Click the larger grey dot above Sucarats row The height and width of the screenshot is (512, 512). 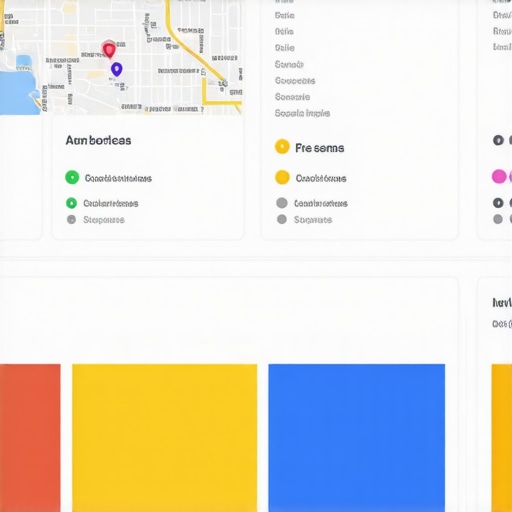[x=282, y=203]
